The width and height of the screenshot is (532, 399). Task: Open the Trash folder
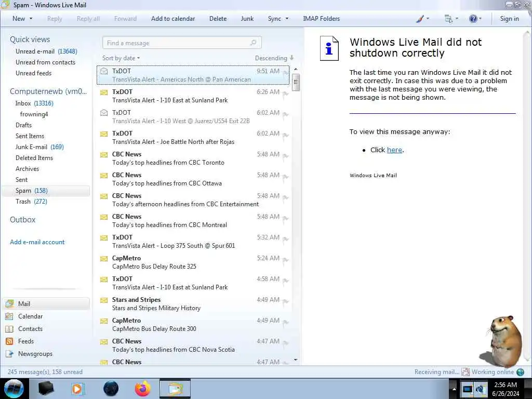[31, 201]
